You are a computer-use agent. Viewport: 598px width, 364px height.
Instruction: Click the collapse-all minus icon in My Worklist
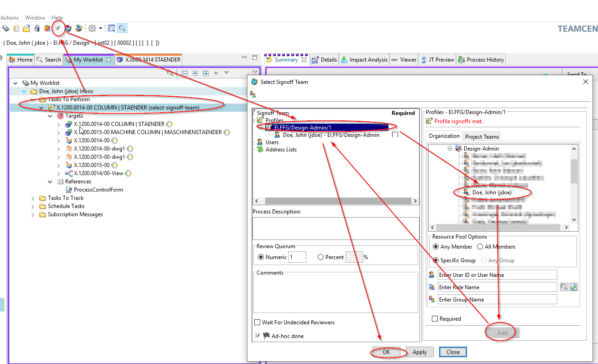[x=185, y=73]
